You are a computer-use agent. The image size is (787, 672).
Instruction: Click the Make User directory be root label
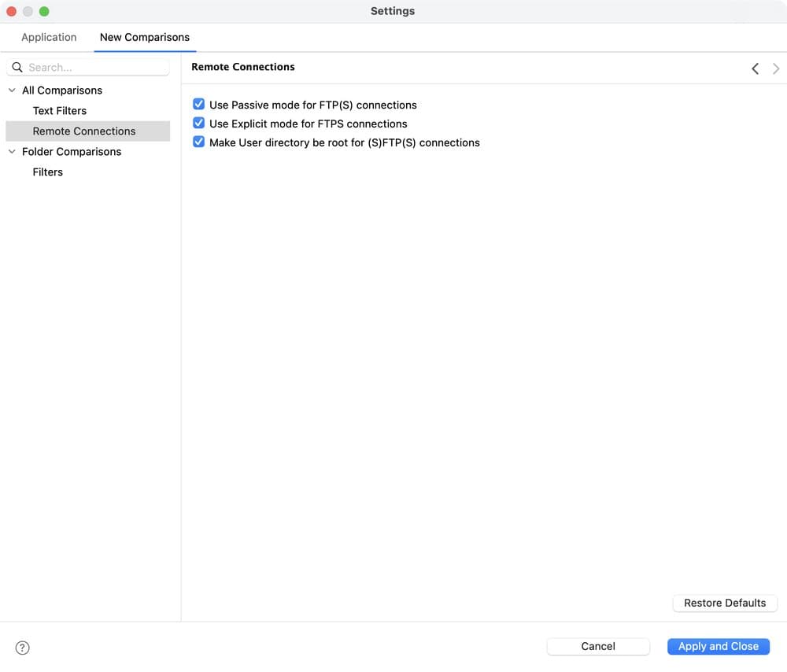click(x=345, y=142)
